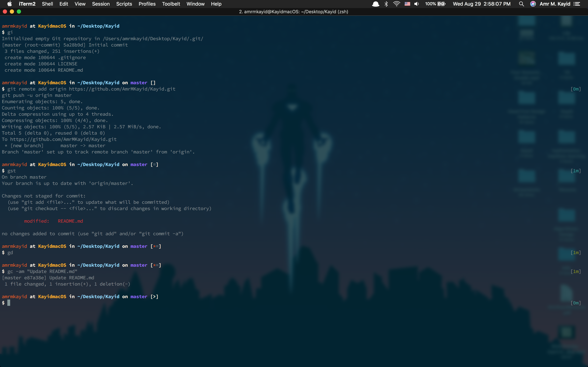Click the Scripts menu item
The width and height of the screenshot is (588, 367).
[124, 4]
